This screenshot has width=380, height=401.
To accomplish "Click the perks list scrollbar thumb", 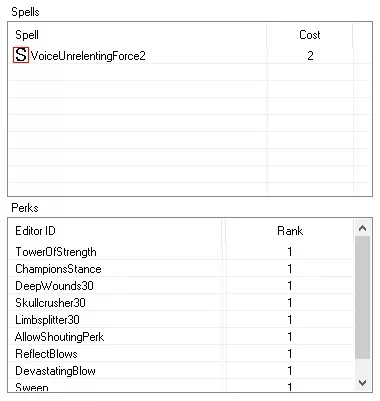I will tap(362, 298).
